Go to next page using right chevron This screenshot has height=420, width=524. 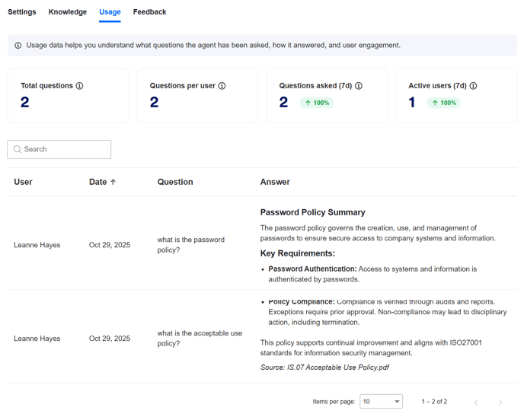pos(500,402)
